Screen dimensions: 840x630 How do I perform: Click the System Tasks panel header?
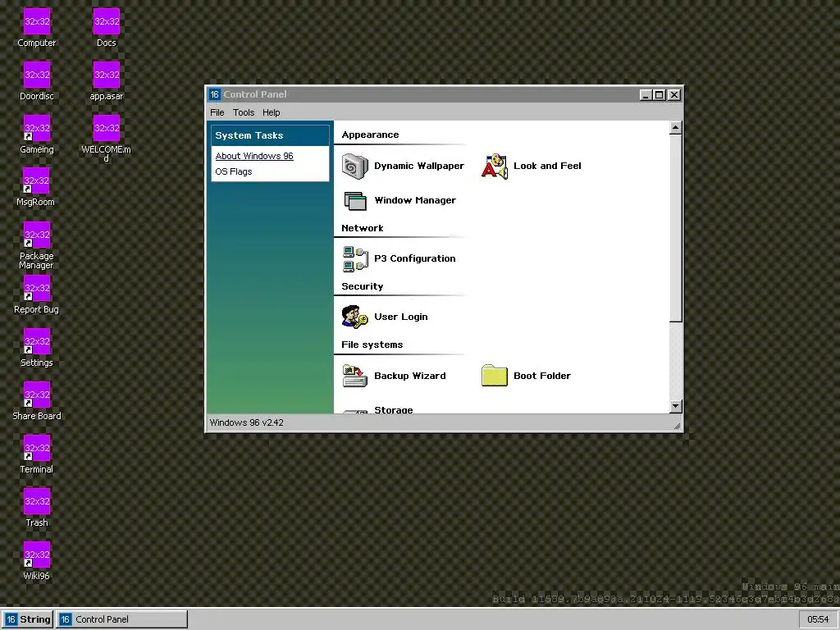tap(270, 135)
